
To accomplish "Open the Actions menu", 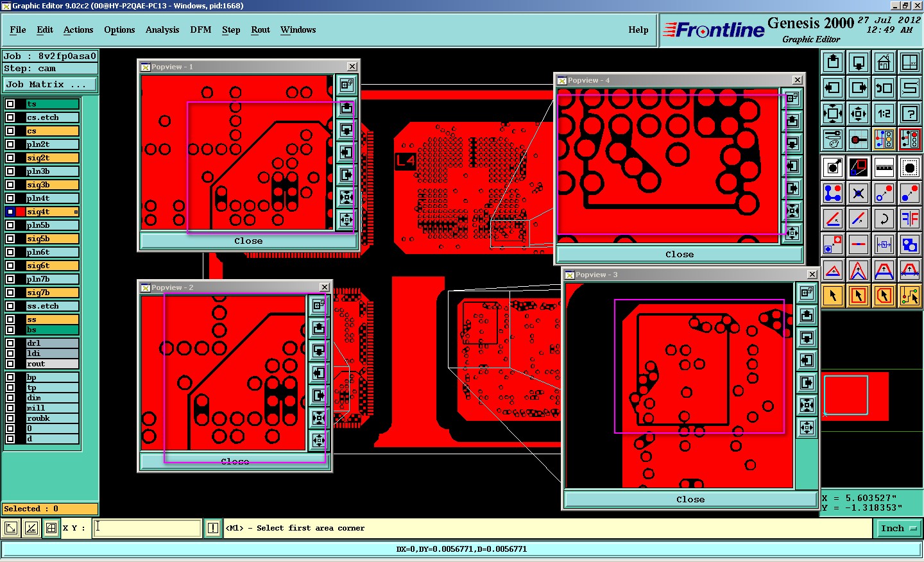I will coord(78,30).
